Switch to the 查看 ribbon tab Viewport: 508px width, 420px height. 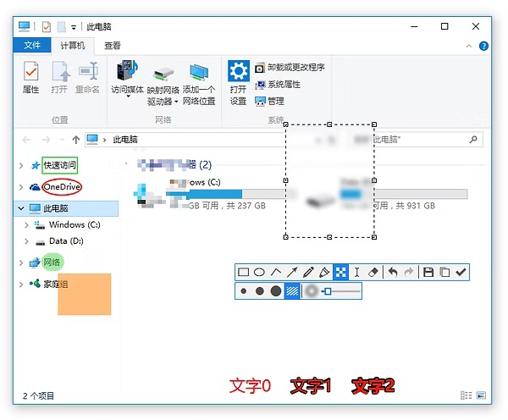pos(113,46)
